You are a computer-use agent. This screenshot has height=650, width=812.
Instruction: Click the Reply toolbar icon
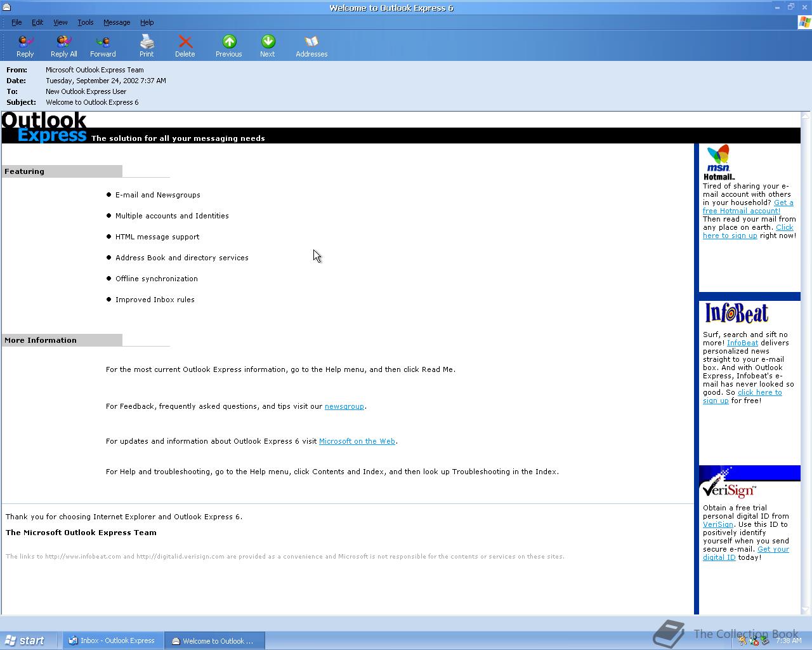tap(25, 46)
